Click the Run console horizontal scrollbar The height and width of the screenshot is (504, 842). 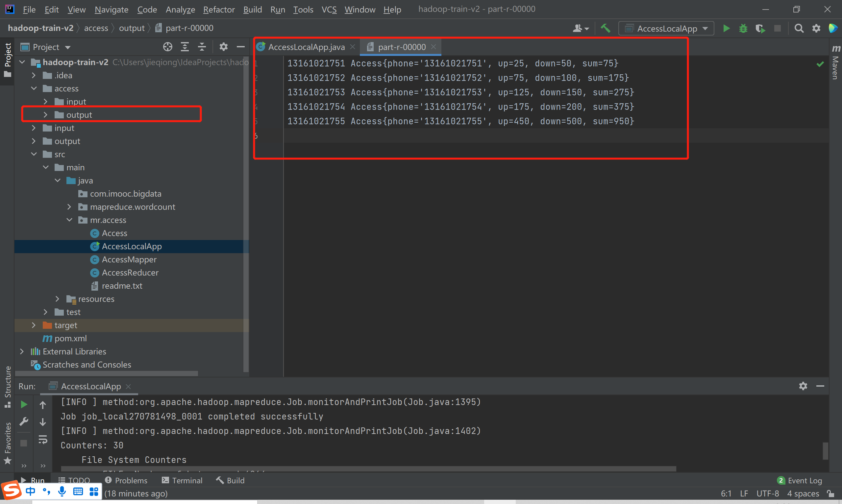pos(368,469)
